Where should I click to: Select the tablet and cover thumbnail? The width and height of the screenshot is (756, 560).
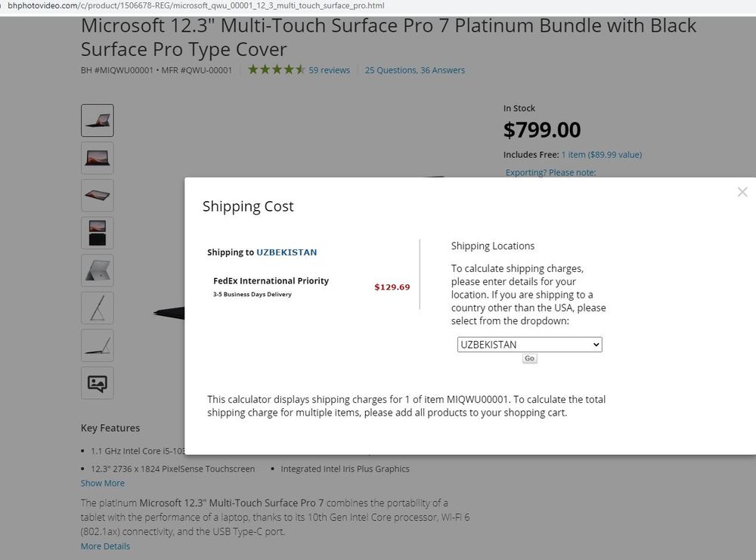97,233
